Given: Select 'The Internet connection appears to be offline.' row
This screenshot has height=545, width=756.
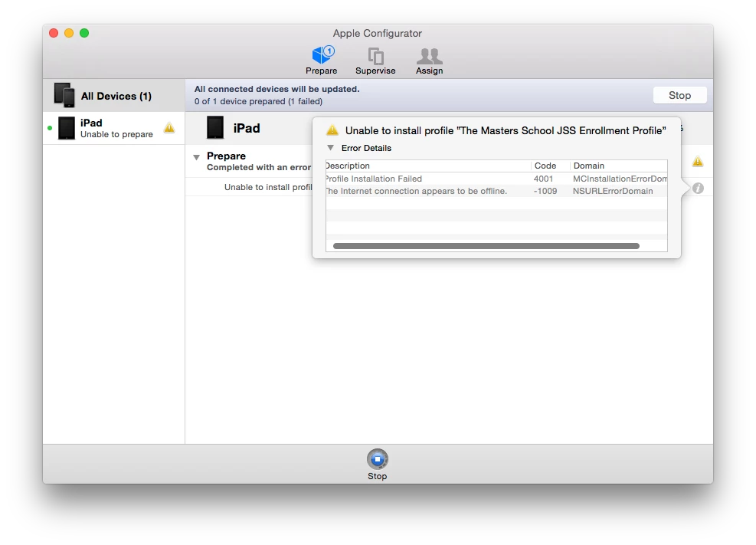Looking at the screenshot, I should (496, 191).
